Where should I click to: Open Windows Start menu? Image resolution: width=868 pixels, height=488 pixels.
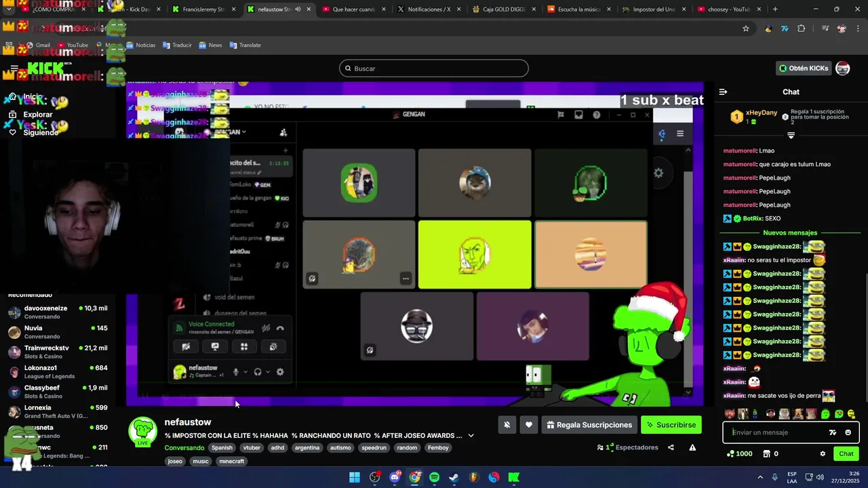click(x=355, y=477)
